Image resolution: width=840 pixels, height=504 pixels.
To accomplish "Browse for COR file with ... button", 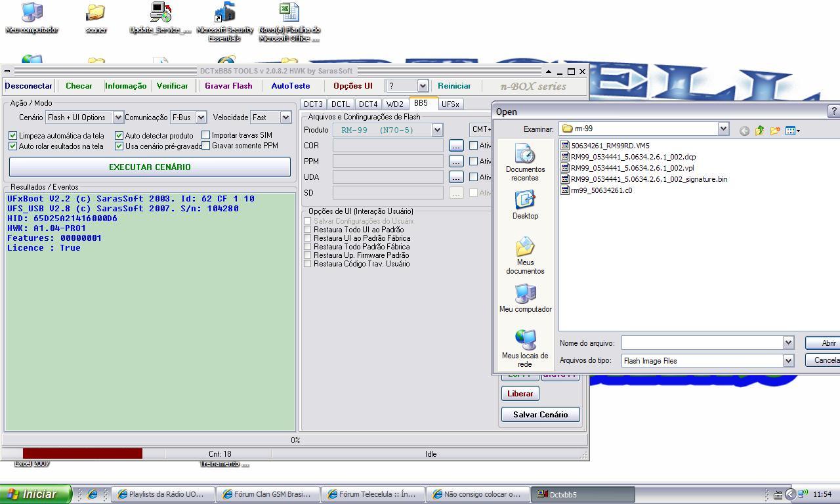I will coord(456,145).
